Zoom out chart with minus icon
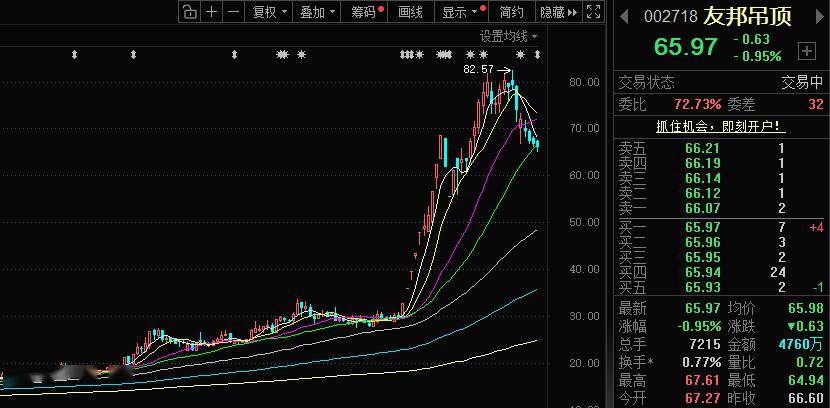The width and height of the screenshot is (830, 408). [232, 12]
